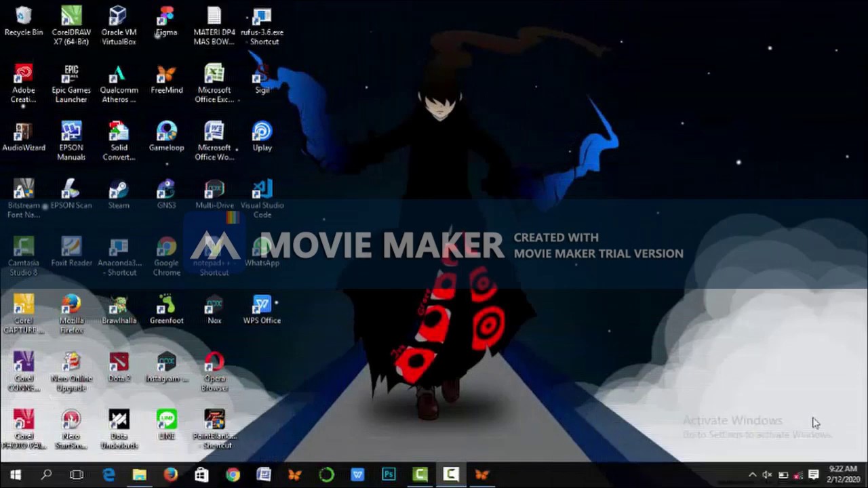Click the battery status tray icon
868x488 pixels.
click(x=783, y=475)
